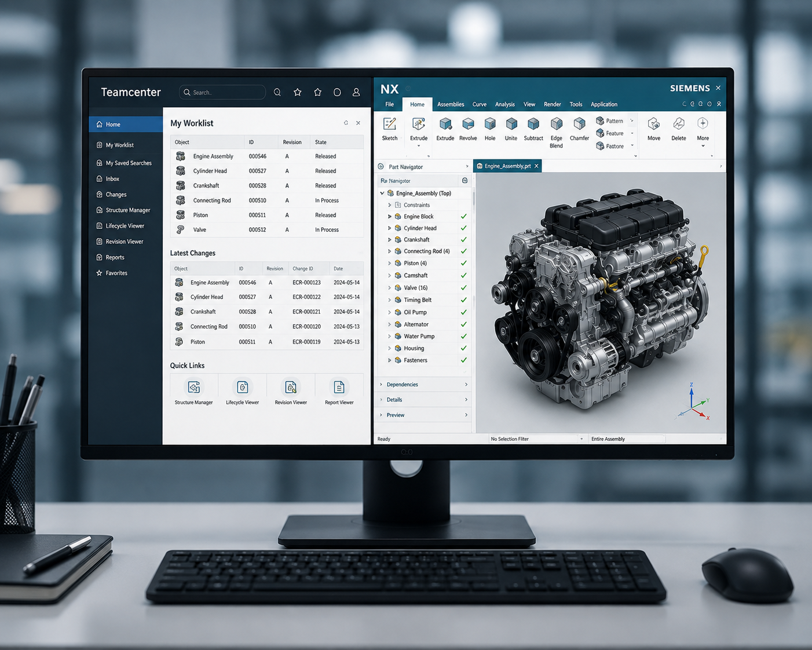Select change ID ECR-000123 in Latest Changes

coord(306,283)
